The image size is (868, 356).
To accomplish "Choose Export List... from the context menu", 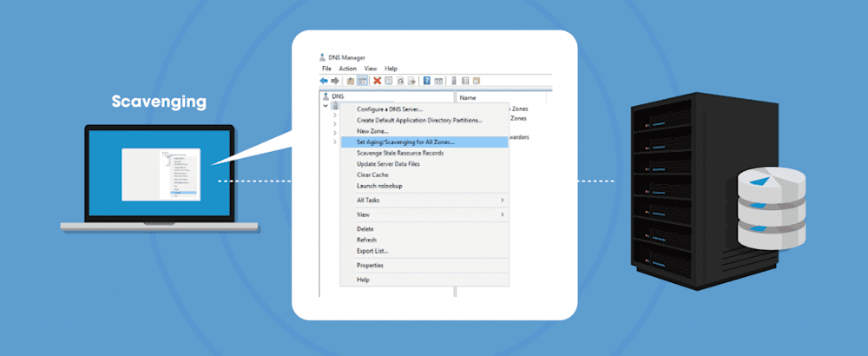I will pos(424,251).
